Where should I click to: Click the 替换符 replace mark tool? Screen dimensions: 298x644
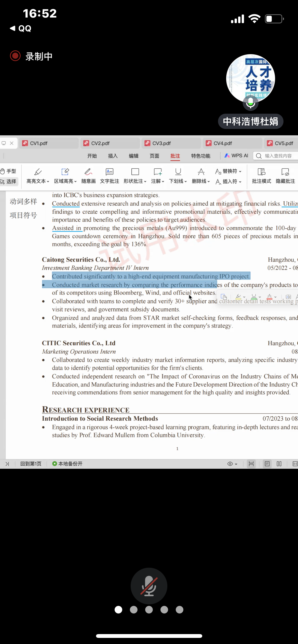[226, 171]
